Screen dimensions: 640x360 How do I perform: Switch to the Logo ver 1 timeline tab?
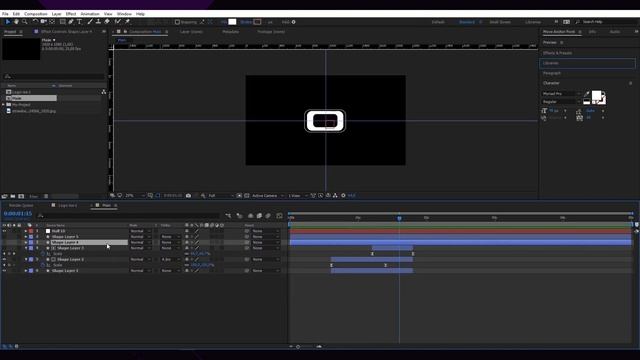coord(67,205)
